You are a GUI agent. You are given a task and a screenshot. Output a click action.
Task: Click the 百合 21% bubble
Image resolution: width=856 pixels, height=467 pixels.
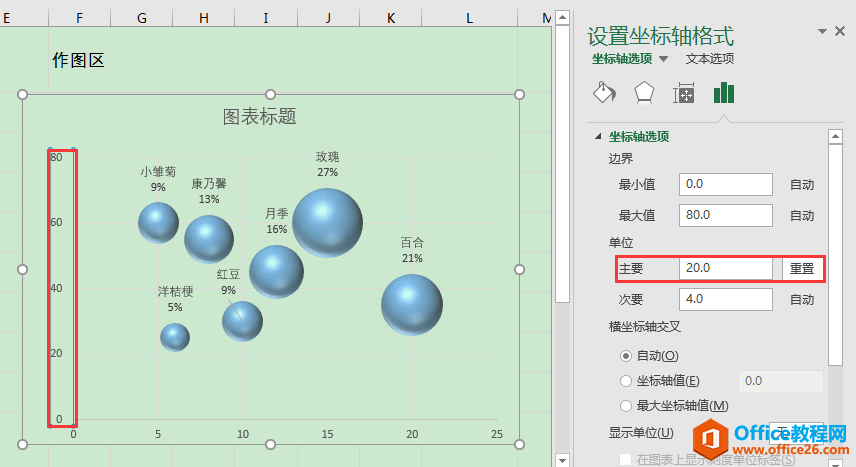pyautogui.click(x=412, y=305)
